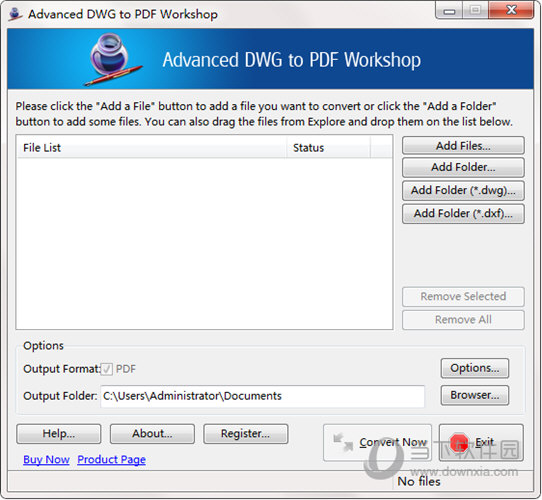Open the Add Folder... dialog
The image size is (542, 500).
click(463, 167)
